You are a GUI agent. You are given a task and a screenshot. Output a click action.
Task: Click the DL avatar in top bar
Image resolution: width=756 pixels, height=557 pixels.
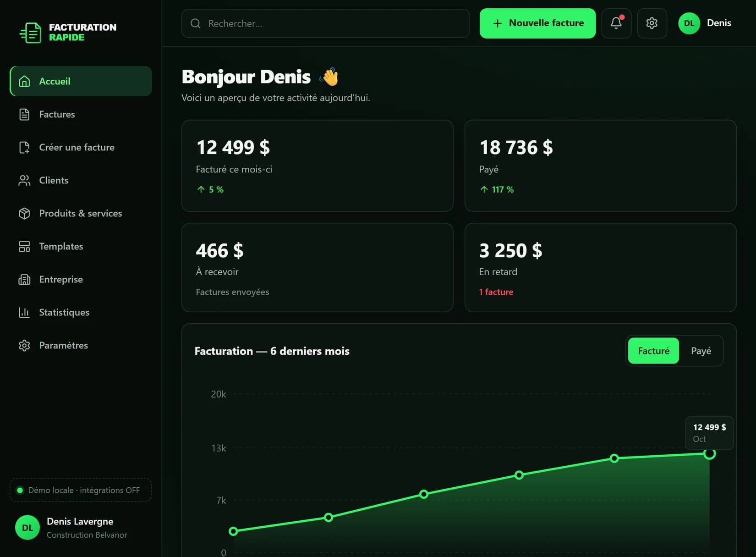689,23
